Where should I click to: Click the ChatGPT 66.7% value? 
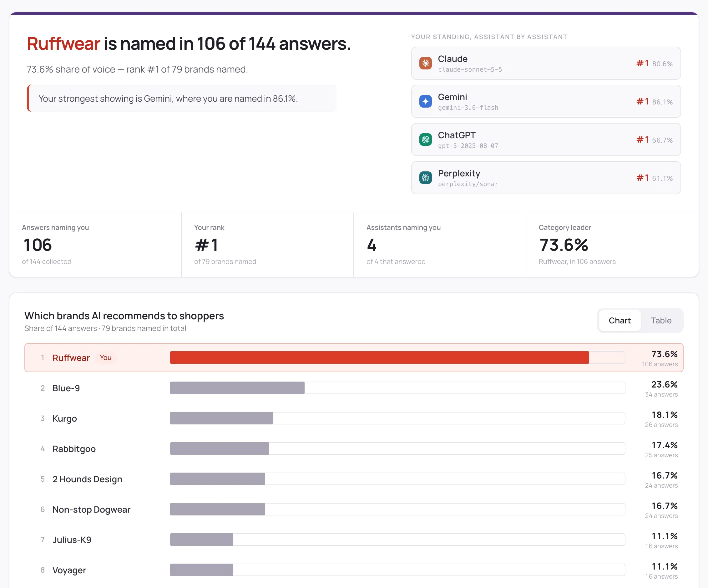(662, 140)
